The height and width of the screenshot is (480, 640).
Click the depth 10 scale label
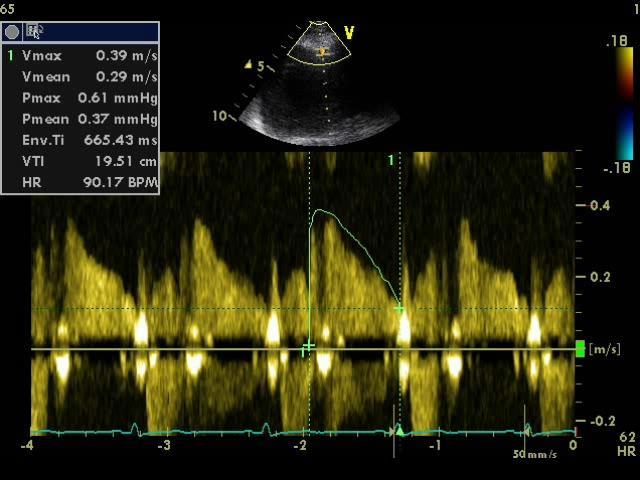coord(219,116)
